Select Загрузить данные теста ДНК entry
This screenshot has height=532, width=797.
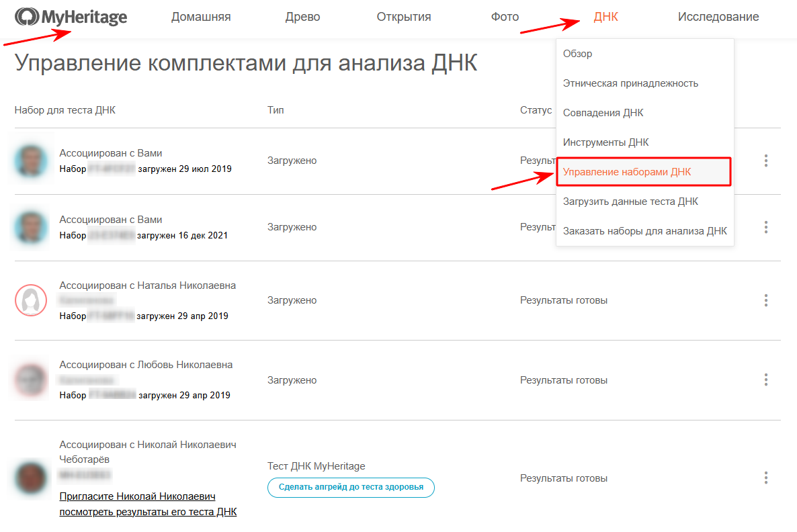click(630, 202)
